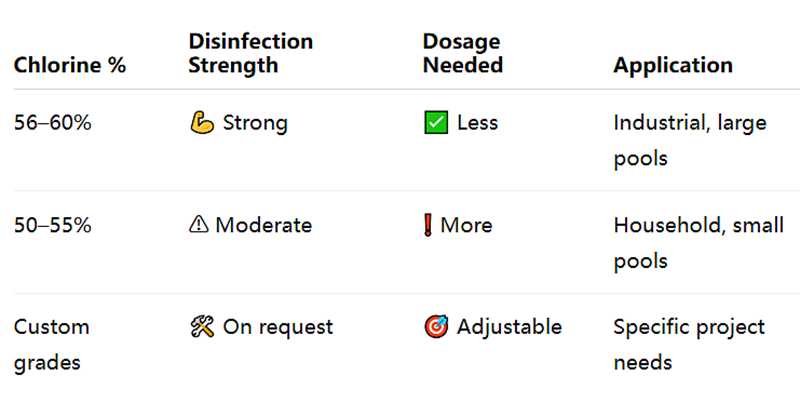Viewport: 800px width, 416px height.
Task: Click the Custom grades cell
Action: (x=52, y=345)
